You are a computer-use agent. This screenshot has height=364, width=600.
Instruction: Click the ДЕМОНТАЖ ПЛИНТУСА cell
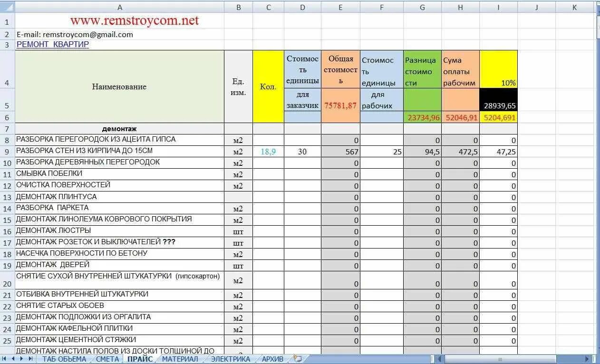point(119,197)
